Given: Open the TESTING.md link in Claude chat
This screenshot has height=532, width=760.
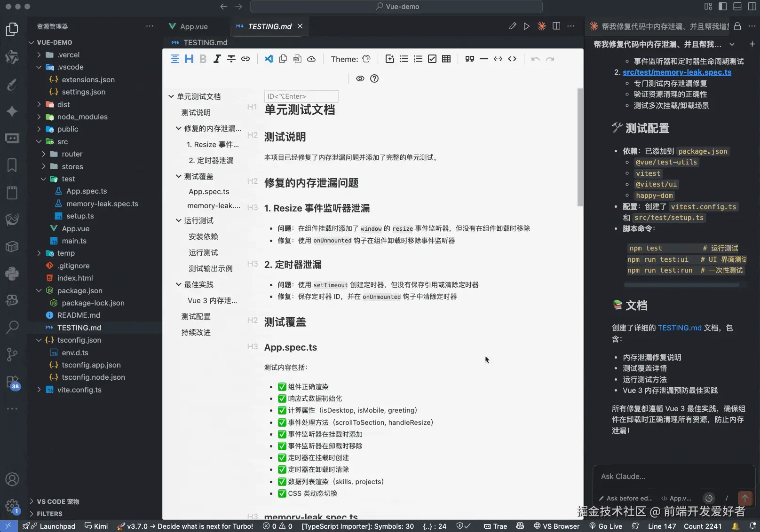Looking at the screenshot, I should pos(680,328).
